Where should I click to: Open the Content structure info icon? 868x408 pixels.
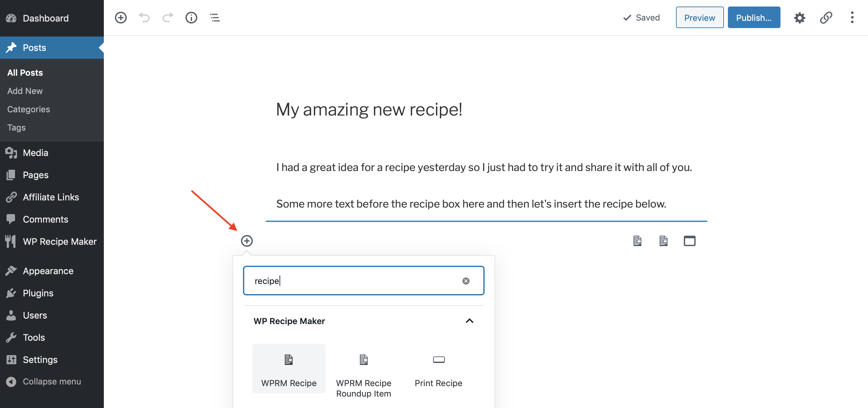tap(191, 18)
